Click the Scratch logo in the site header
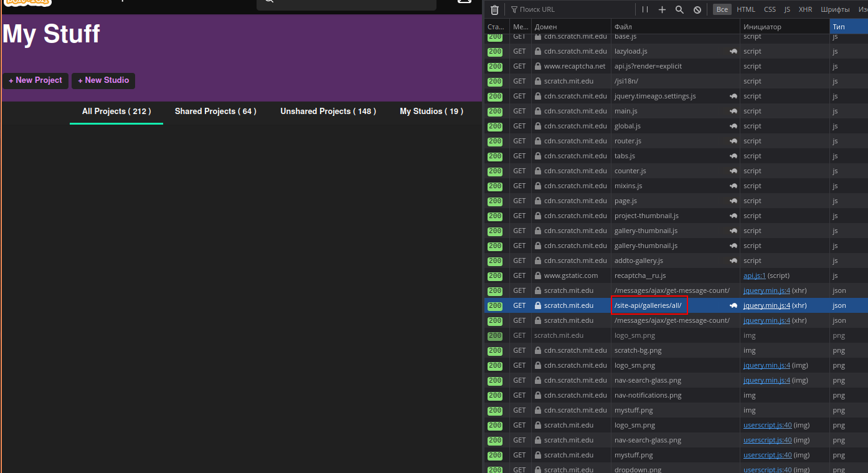The width and height of the screenshot is (868, 473). (27, 2)
